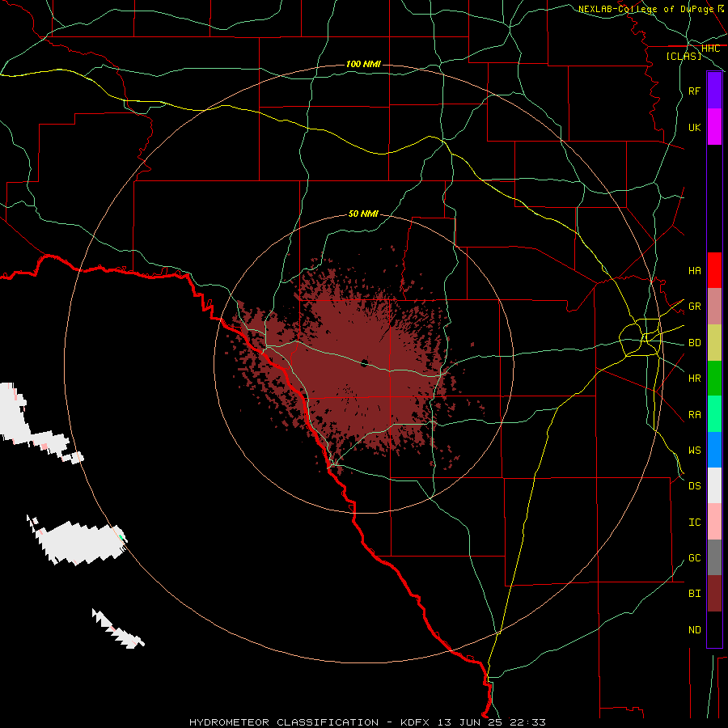Screen dimensions: 728x728
Task: Click the HR green legend swatch
Action: coord(714,379)
